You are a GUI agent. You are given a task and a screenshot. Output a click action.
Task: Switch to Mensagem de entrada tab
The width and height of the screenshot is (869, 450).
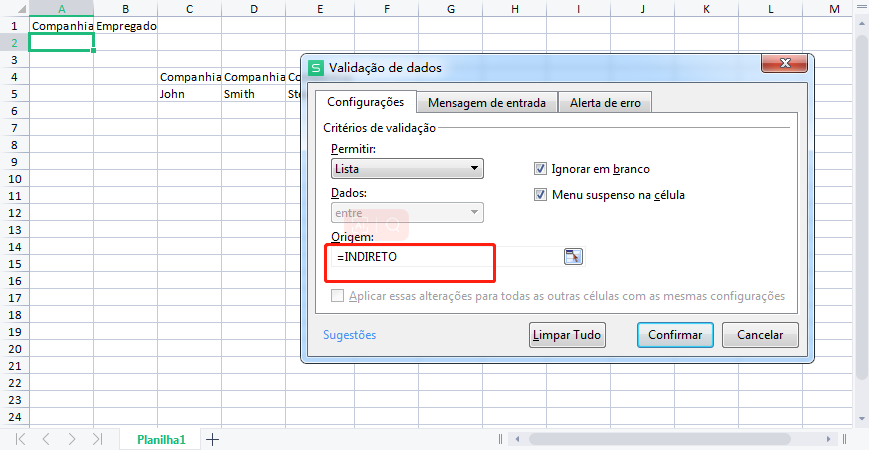coord(487,103)
